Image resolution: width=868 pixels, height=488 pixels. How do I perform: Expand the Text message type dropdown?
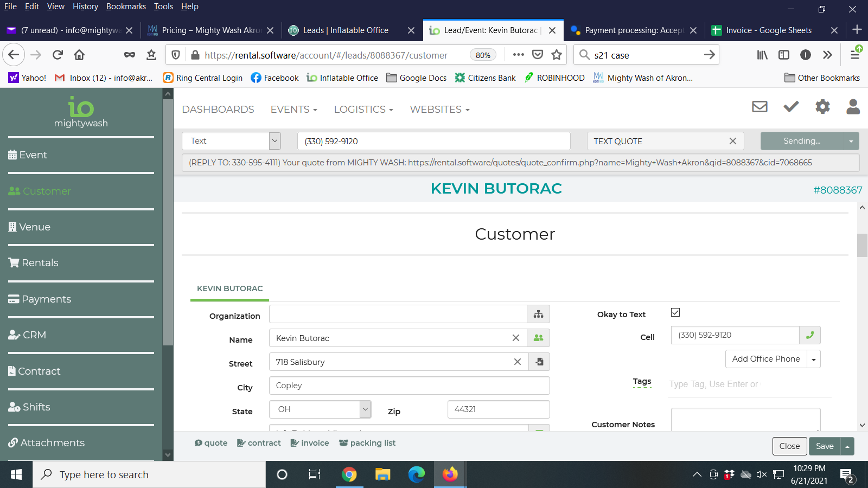point(275,141)
